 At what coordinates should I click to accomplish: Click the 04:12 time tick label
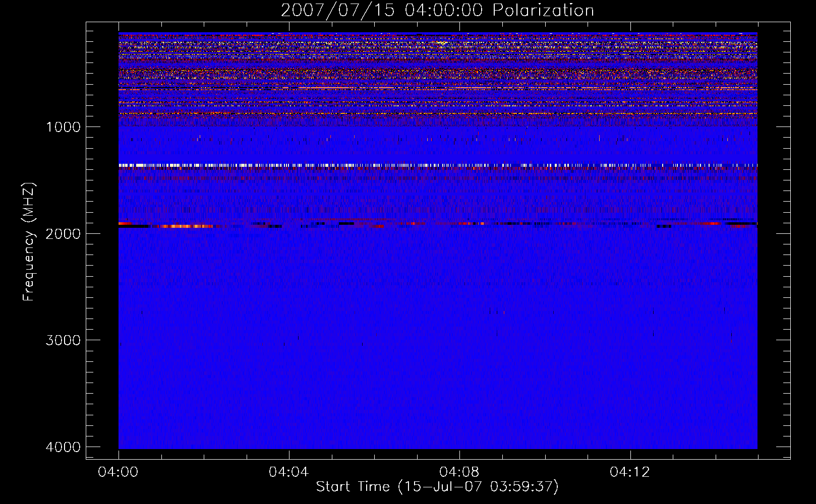[x=629, y=472]
